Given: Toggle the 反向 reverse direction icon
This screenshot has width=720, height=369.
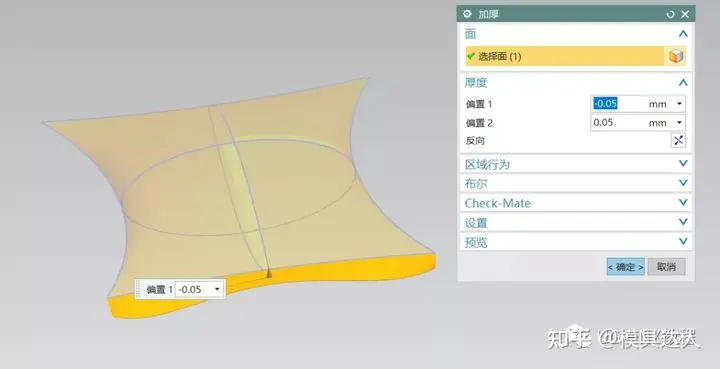Looking at the screenshot, I should coord(678,140).
